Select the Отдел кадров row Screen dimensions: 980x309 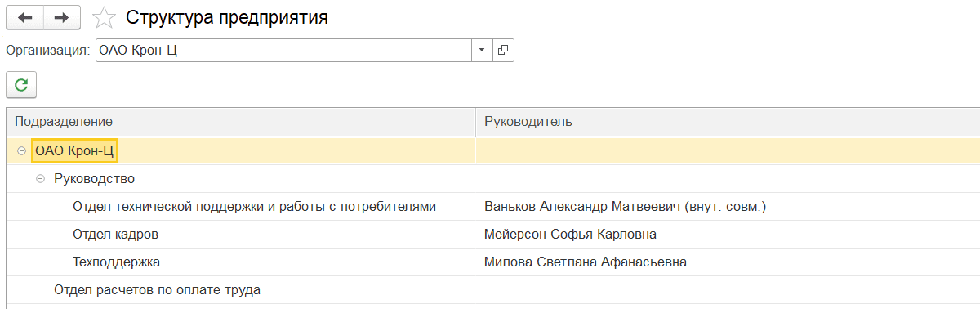(x=493, y=235)
